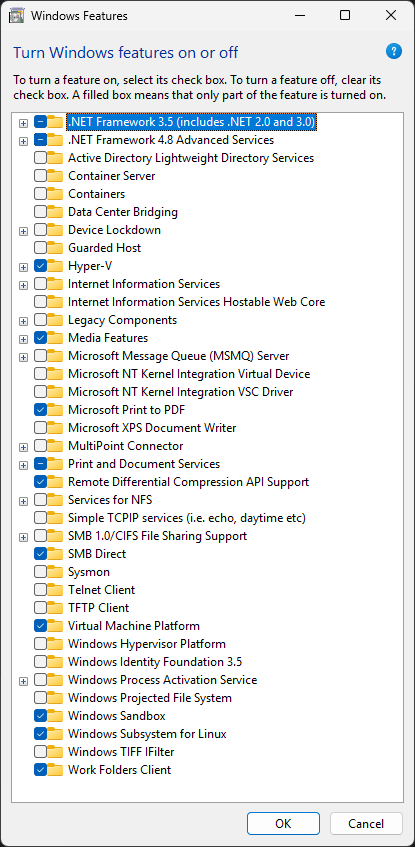The width and height of the screenshot is (415, 847).
Task: Click folder icon beside Containers
Action: [x=55, y=194]
